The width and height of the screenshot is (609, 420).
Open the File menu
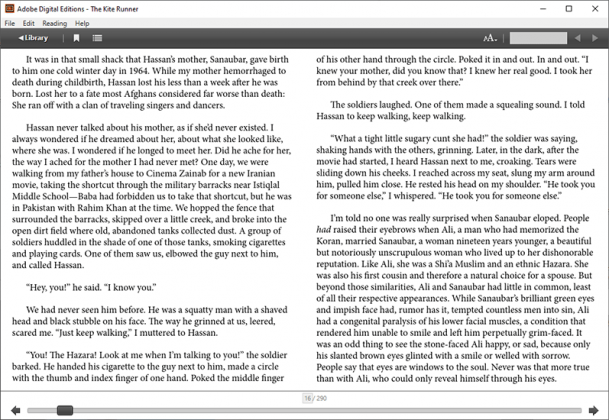click(x=10, y=22)
